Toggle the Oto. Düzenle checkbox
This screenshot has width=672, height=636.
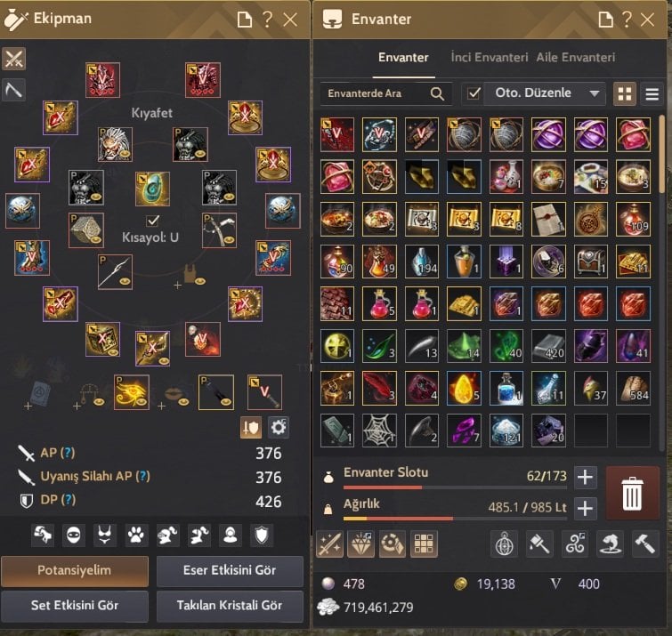pos(474,93)
